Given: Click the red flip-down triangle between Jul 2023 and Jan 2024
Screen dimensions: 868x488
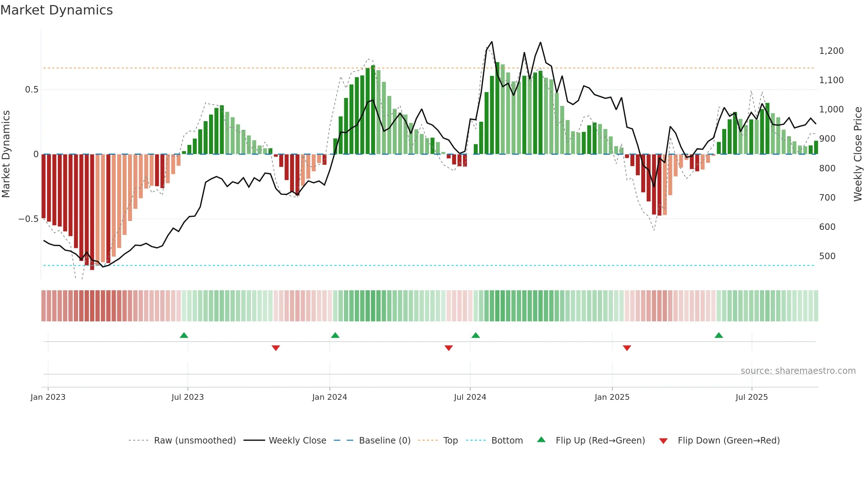Looking at the screenshot, I should (x=276, y=348).
